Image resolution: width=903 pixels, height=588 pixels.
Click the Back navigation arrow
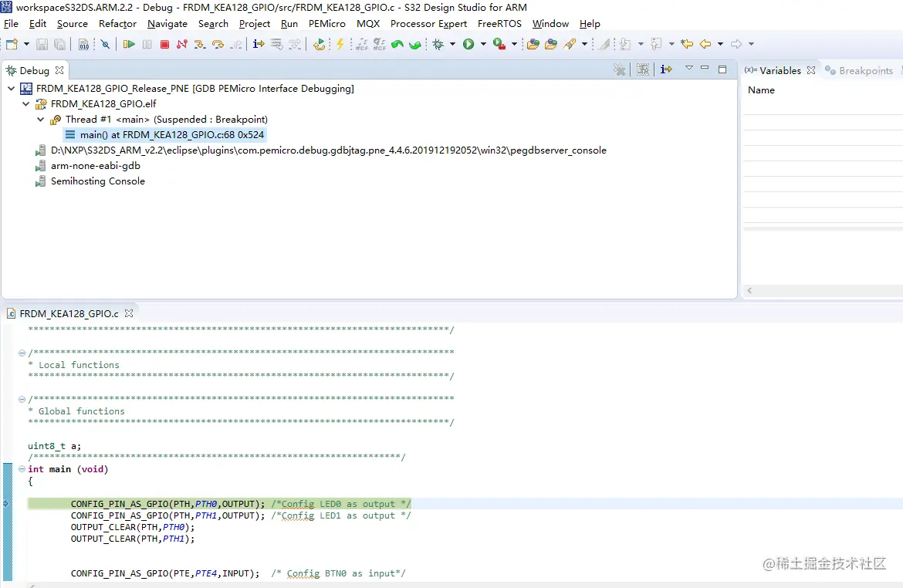pos(705,44)
